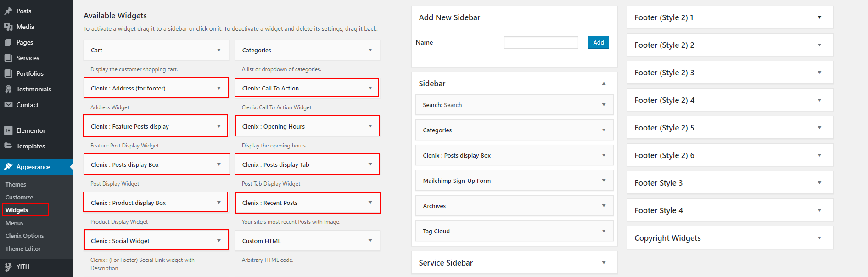Click the Contact envelope icon
Screen dimensions: 868x277
click(8, 105)
